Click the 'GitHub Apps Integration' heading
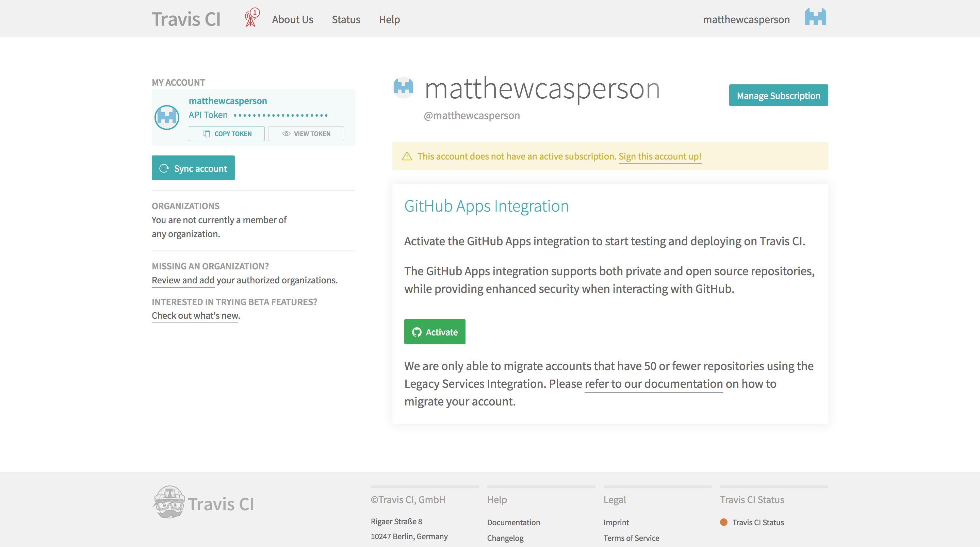Viewport: 980px width, 547px height. click(486, 206)
